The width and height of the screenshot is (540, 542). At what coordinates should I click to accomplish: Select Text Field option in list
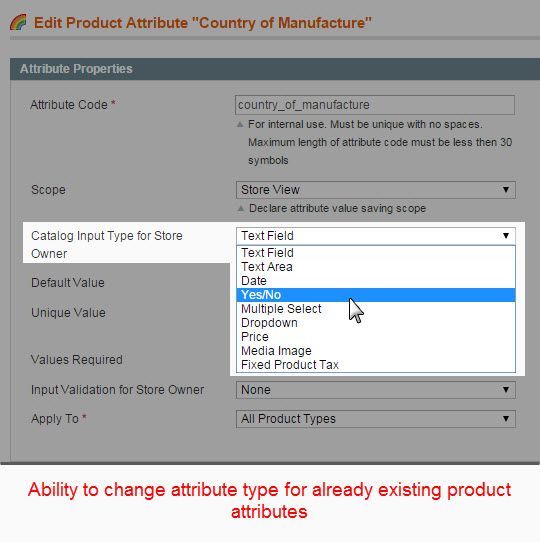376,253
